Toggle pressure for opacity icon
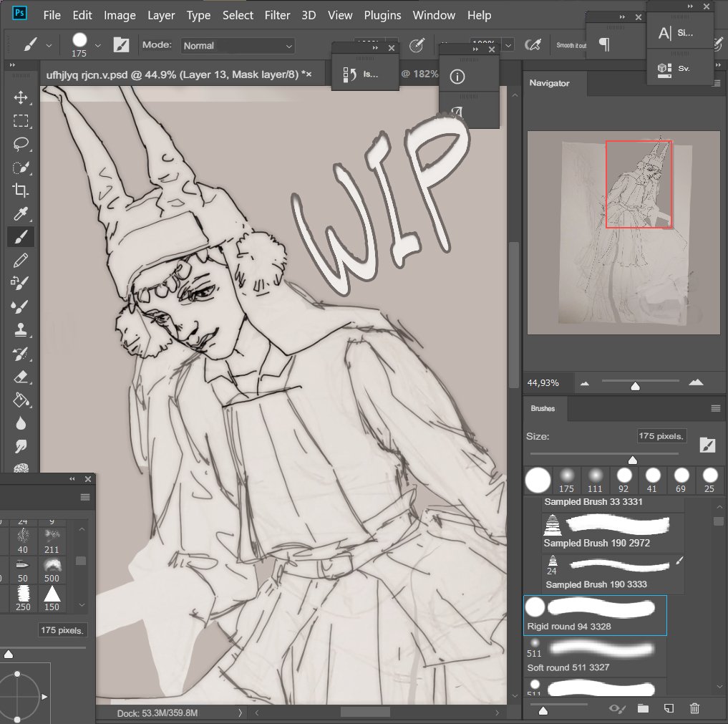This screenshot has height=724, width=728. tap(417, 45)
